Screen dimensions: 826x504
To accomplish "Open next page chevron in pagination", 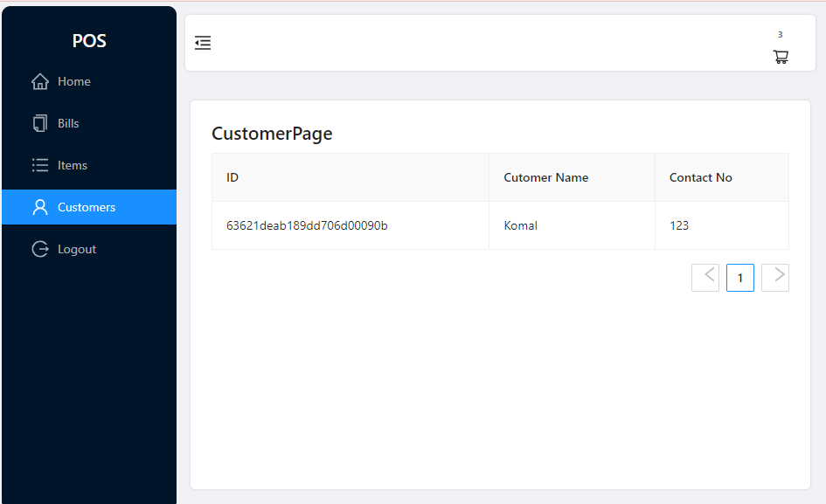I will coord(775,277).
